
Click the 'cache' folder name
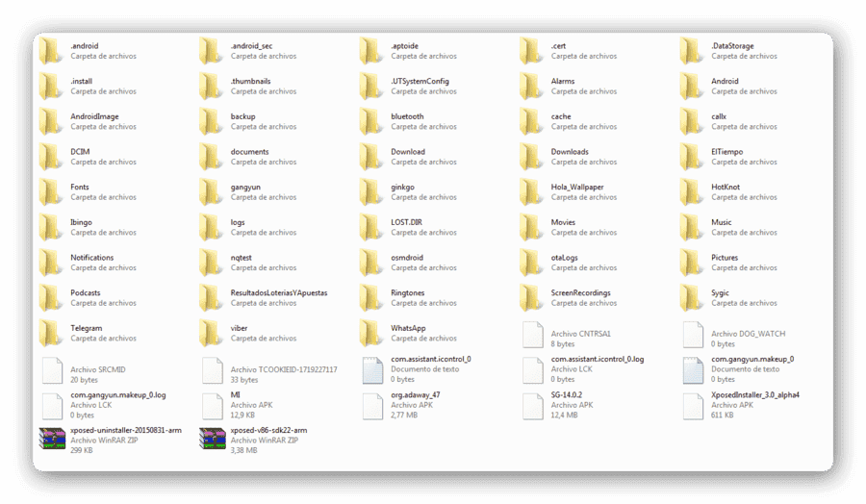[x=561, y=116]
